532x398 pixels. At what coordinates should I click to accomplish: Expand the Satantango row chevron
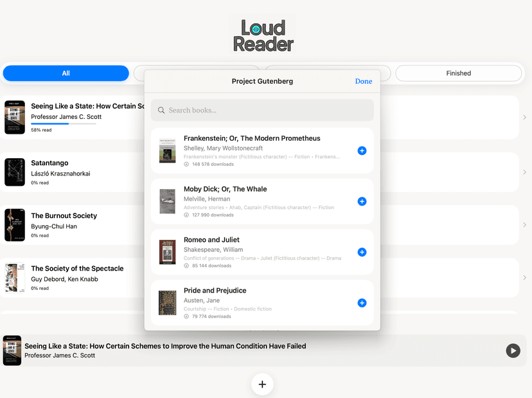525,172
